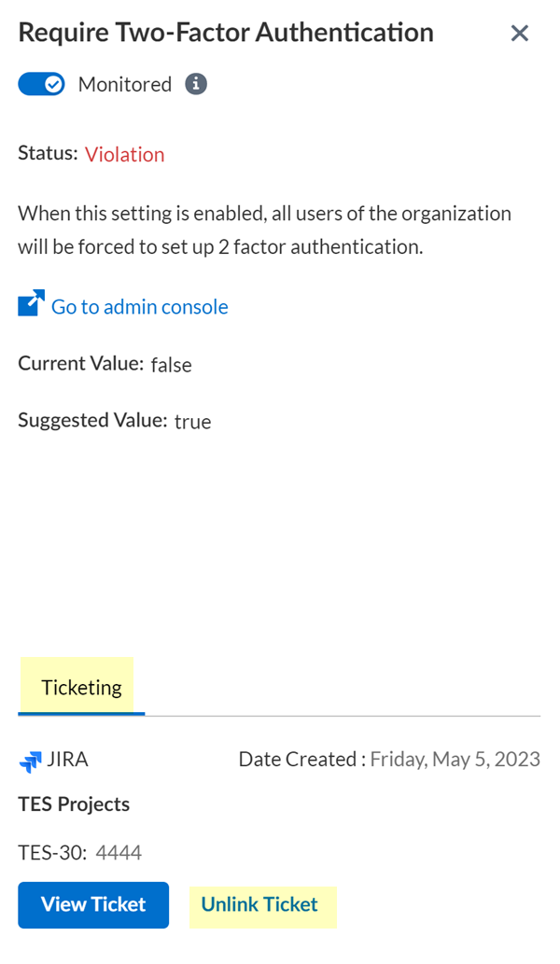Click the external link arrow icon
Viewport: 560px width, 964px height.
tap(31, 304)
